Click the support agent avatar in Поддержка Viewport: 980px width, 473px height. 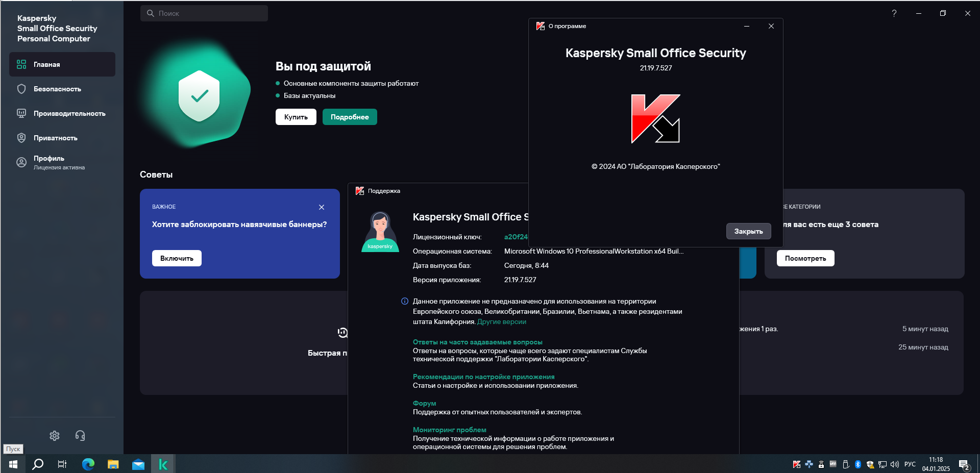coord(380,232)
